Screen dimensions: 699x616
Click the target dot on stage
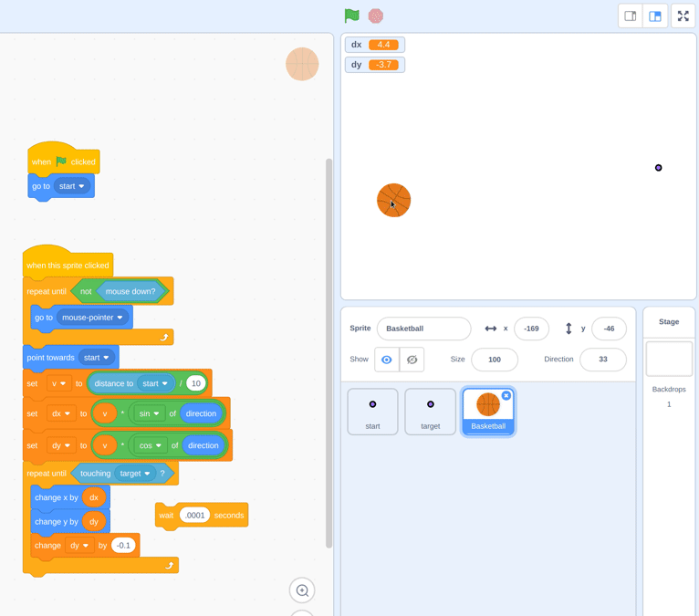[659, 168]
